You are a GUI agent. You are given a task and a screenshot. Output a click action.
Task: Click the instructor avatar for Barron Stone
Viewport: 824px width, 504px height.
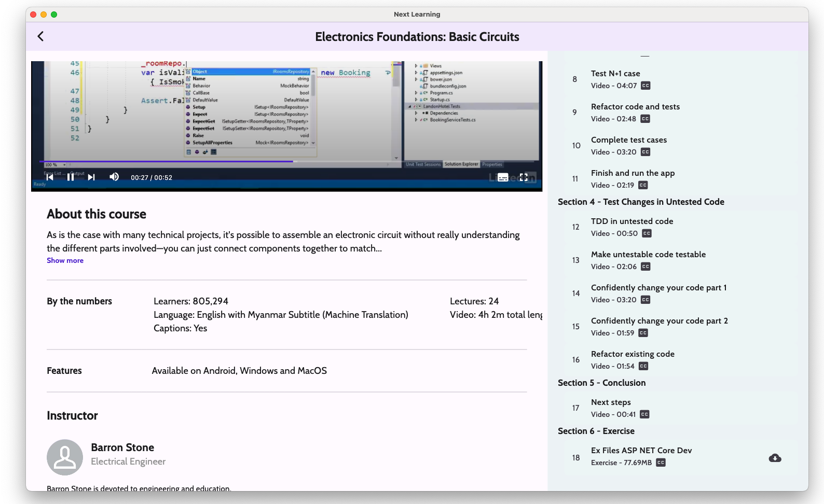65,457
